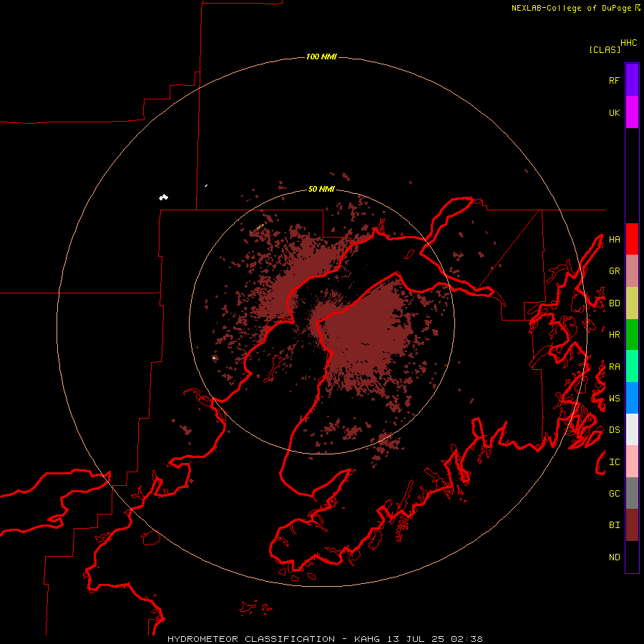Click the 100 NMI range ring label

click(x=321, y=57)
